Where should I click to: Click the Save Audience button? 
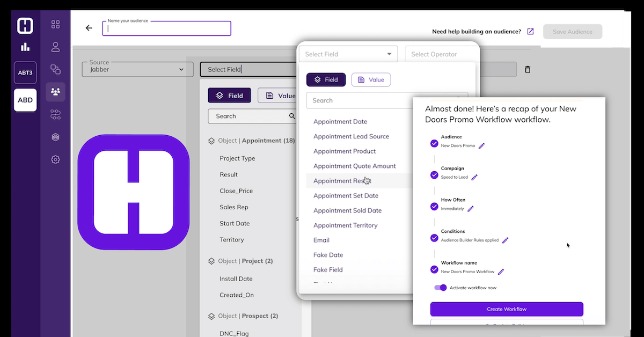pos(572,31)
